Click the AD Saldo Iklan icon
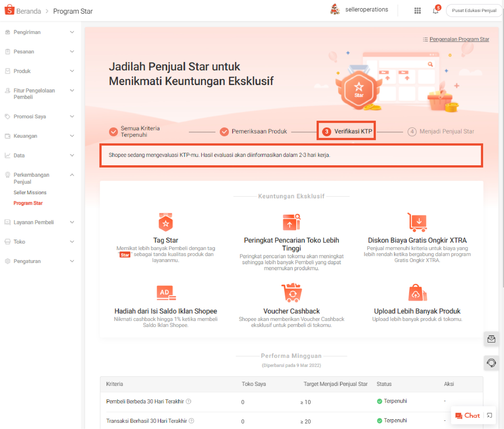 pyautogui.click(x=166, y=293)
